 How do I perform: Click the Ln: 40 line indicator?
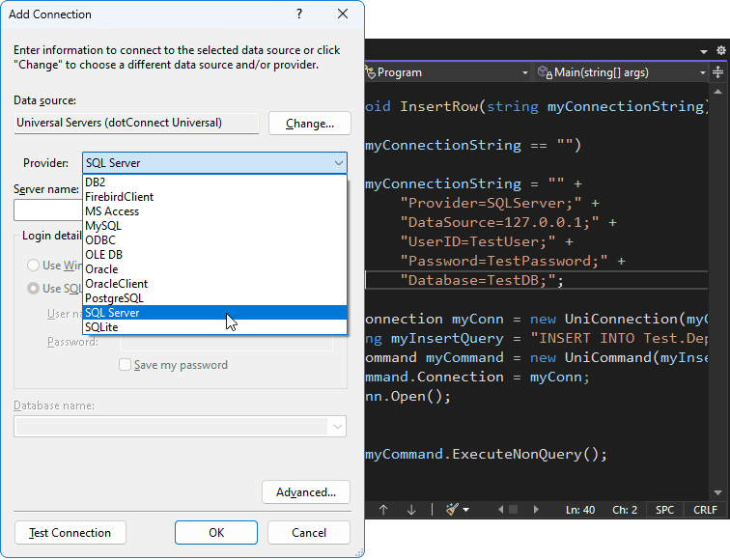point(580,510)
